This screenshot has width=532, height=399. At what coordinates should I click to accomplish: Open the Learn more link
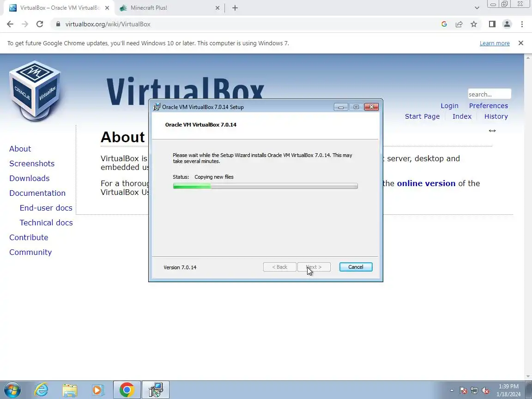(x=494, y=43)
